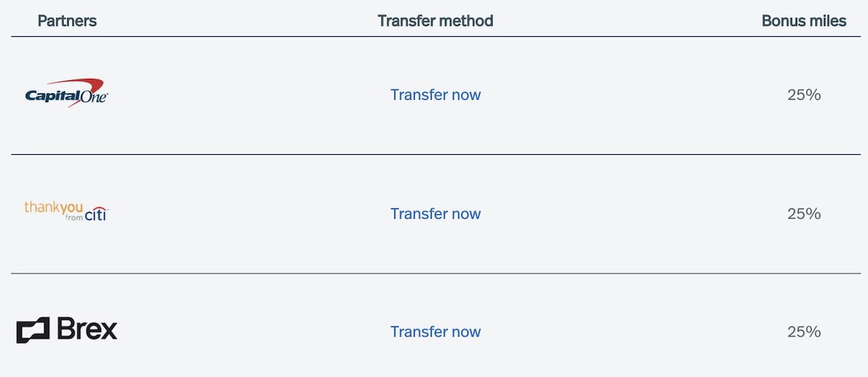Image resolution: width=868 pixels, height=377 pixels.
Task: Select the Partners column header
Action: [x=67, y=21]
